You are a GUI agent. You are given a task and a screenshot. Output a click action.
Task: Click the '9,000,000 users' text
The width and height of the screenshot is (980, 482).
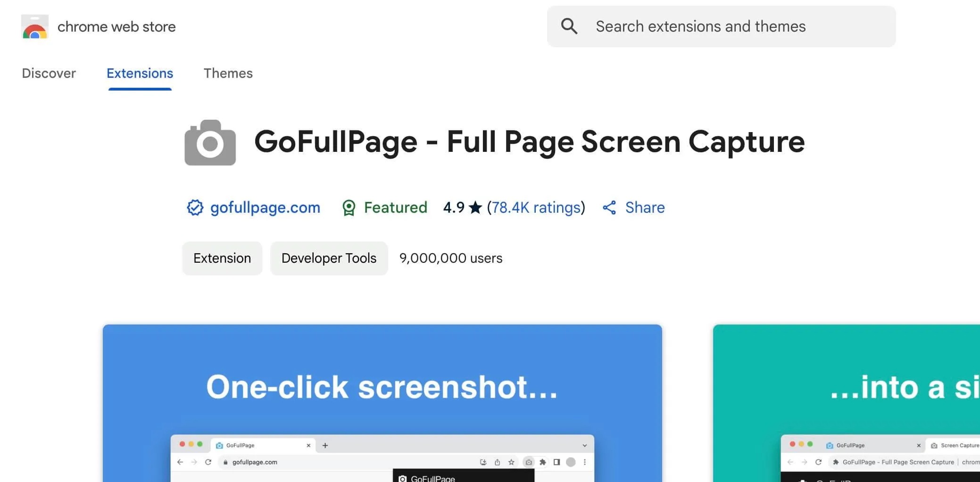451,258
